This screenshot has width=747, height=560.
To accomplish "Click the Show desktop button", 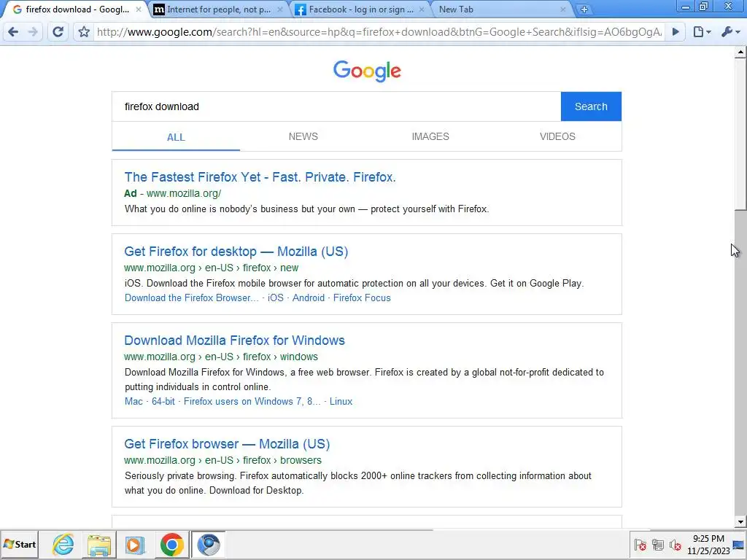I will click(x=740, y=545).
